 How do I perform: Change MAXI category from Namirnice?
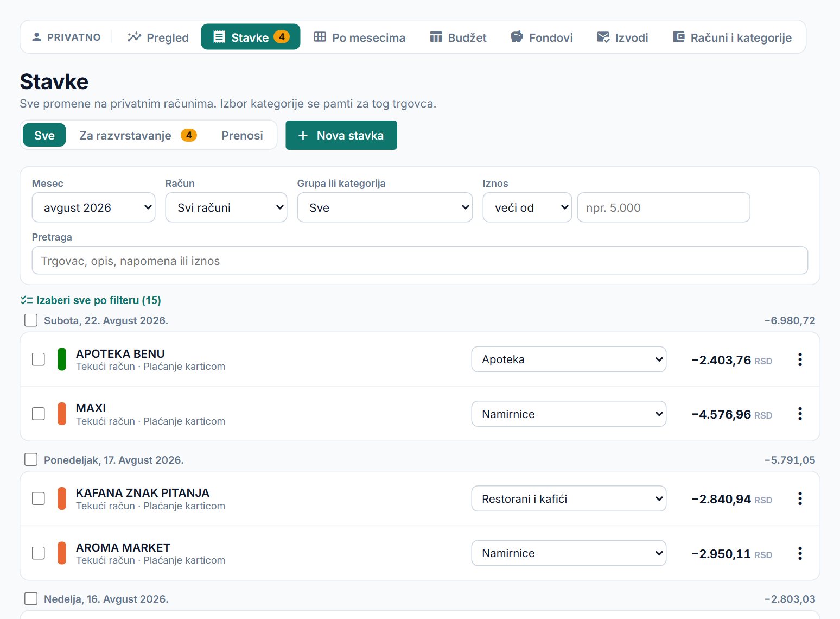[569, 414]
